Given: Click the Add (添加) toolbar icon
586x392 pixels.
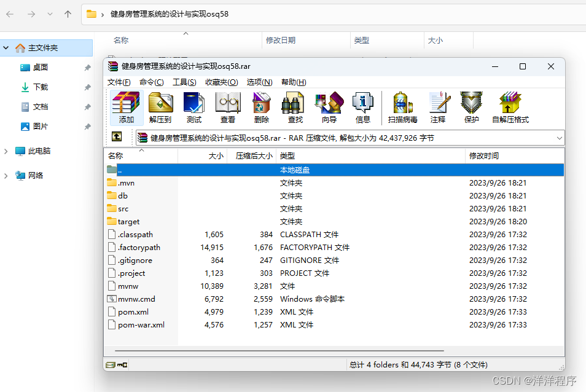Looking at the screenshot, I should tap(127, 108).
